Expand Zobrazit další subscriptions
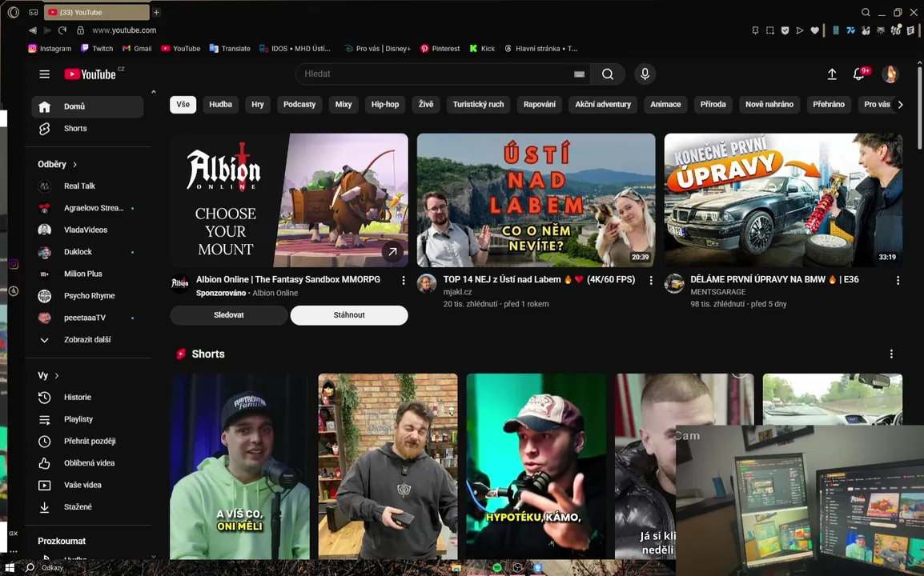 click(87, 340)
